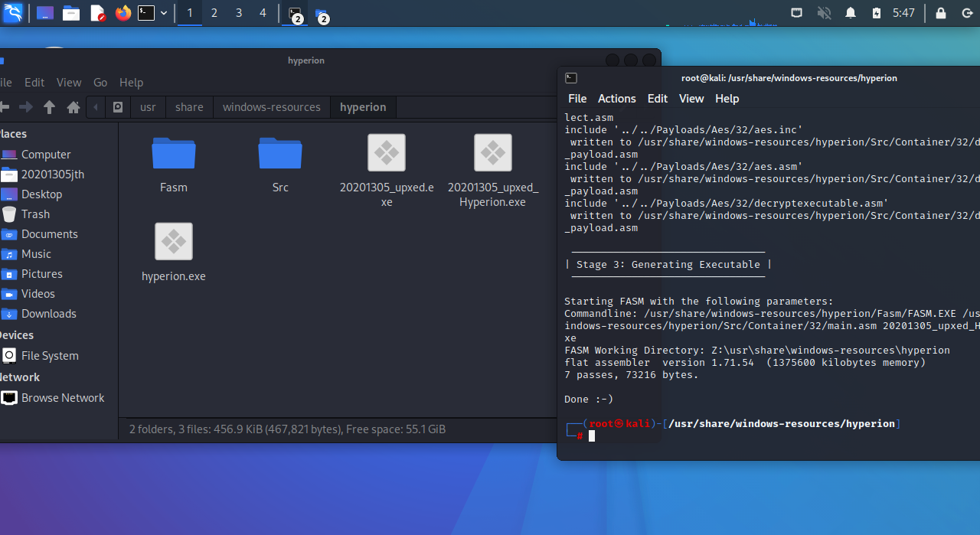Image resolution: width=980 pixels, height=535 pixels.
Task: Open Help menu in file manager
Action: tap(131, 83)
